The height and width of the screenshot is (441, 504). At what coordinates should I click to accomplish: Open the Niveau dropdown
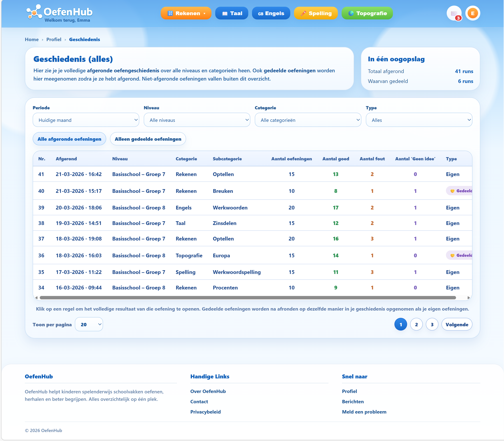pos(197,120)
